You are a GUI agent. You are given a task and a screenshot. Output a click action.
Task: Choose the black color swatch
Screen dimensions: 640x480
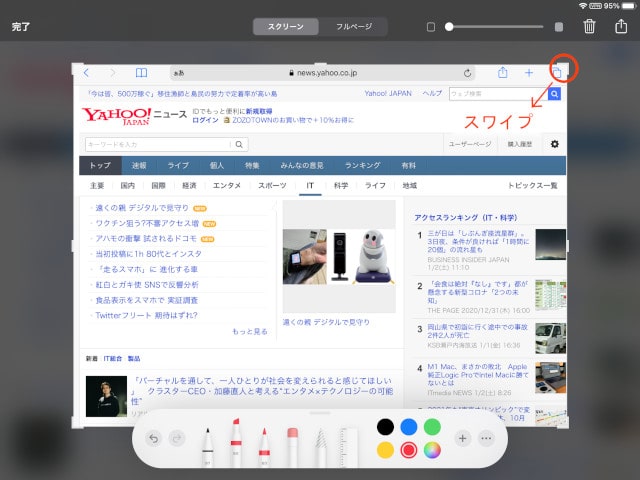point(385,427)
